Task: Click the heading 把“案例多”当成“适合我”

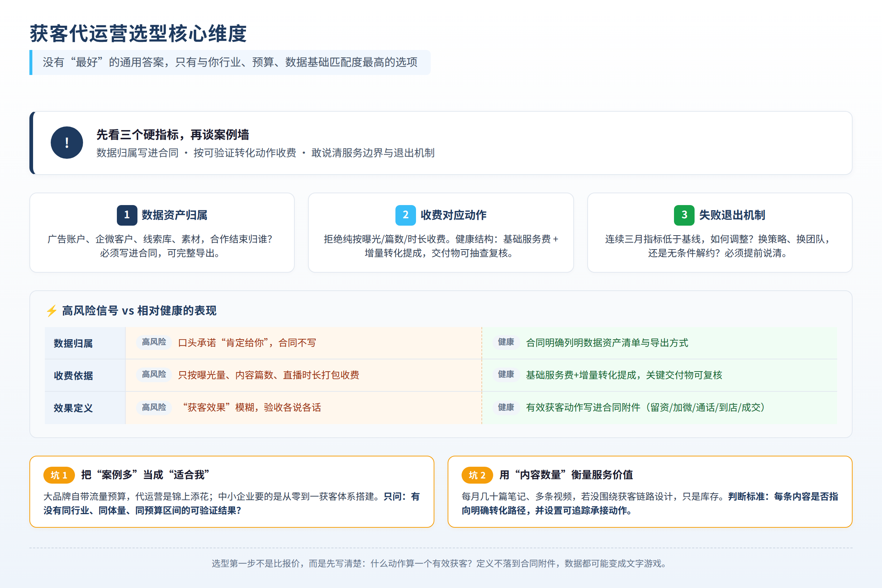Action: pos(145,475)
